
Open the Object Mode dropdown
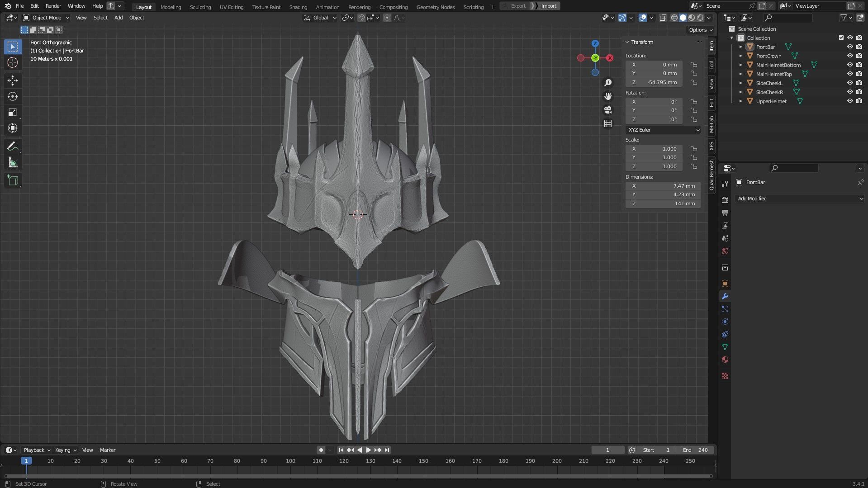(x=46, y=18)
